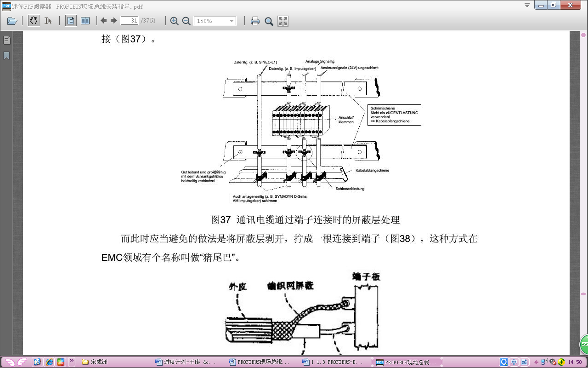Select the Hand pan tool
The image size is (588, 368).
coord(34,21)
